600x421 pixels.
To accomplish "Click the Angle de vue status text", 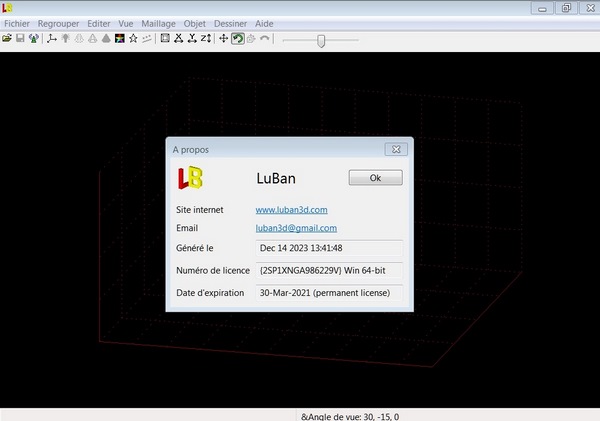I will coord(350,416).
